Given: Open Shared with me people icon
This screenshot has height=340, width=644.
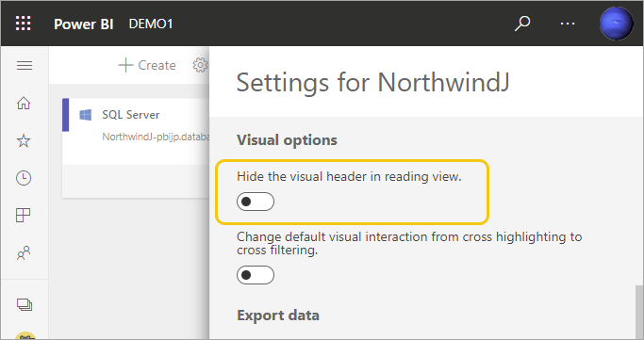Looking at the screenshot, I should (x=24, y=252).
